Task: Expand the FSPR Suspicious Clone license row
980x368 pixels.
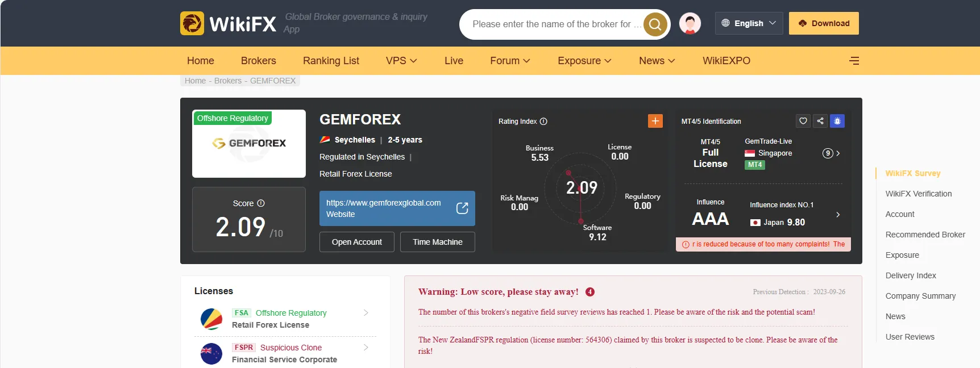Action: pyautogui.click(x=285, y=353)
